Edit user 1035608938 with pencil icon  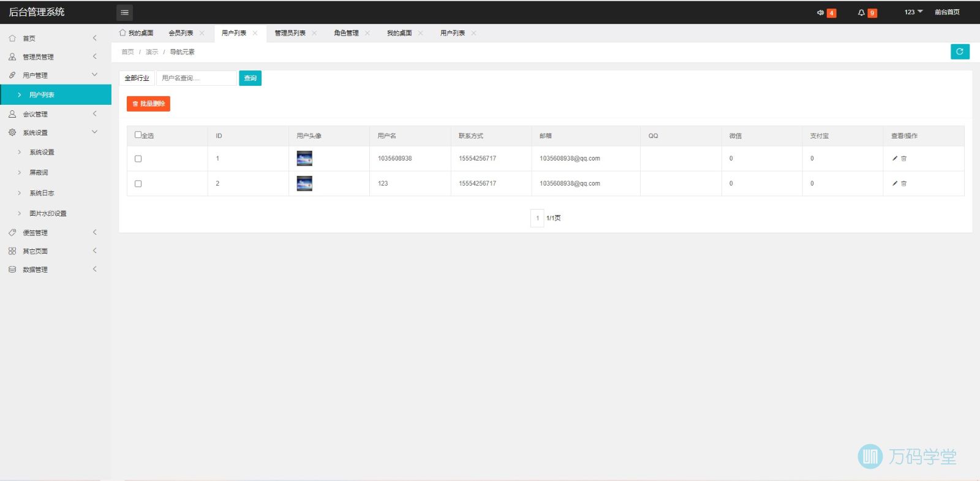(895, 158)
